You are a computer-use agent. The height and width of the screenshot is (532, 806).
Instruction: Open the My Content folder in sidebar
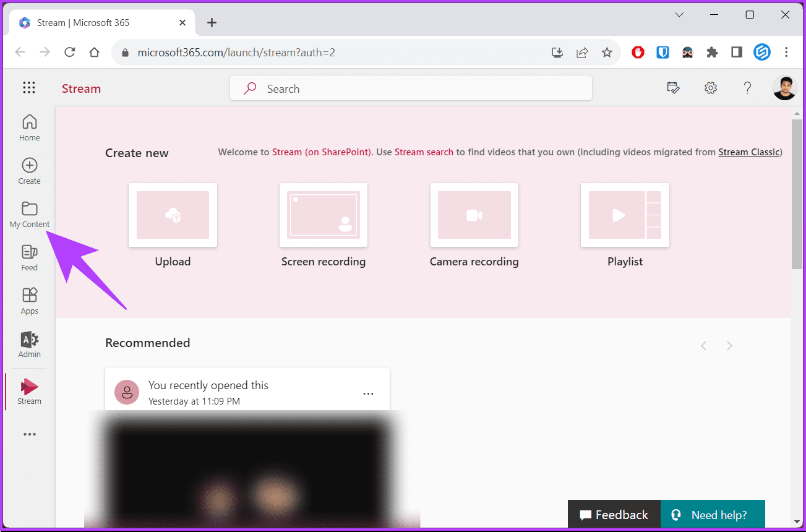point(29,214)
